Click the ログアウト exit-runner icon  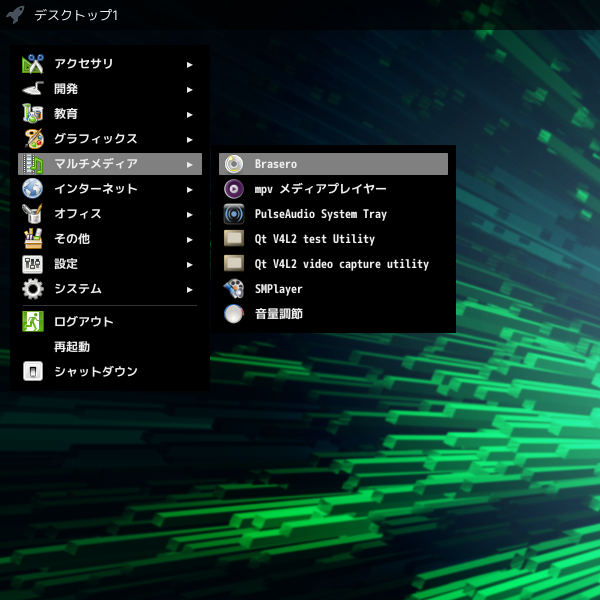coord(33,321)
